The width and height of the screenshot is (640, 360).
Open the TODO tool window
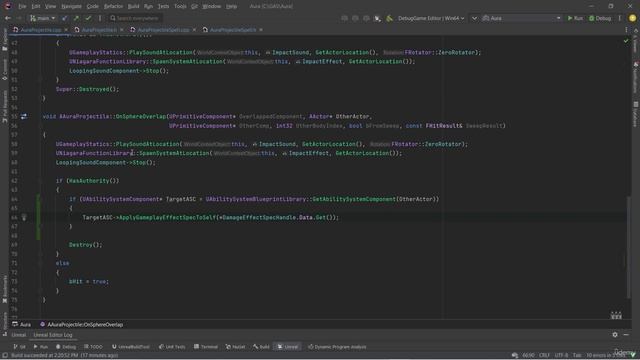point(93,347)
